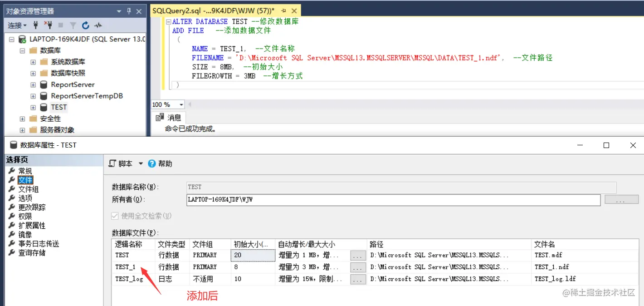Viewport: 644px width, 306px height.
Task: Open the 更改跟踪 page
Action: pos(32,207)
